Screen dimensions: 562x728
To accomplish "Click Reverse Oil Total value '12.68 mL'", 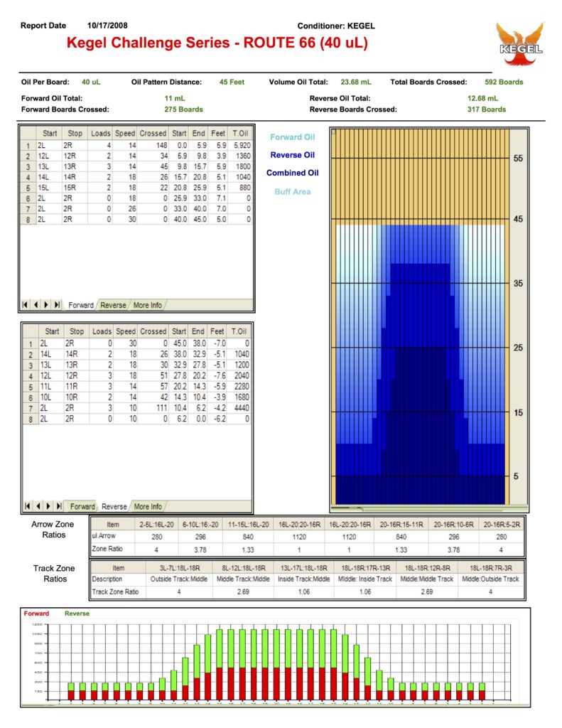I will click(482, 98).
